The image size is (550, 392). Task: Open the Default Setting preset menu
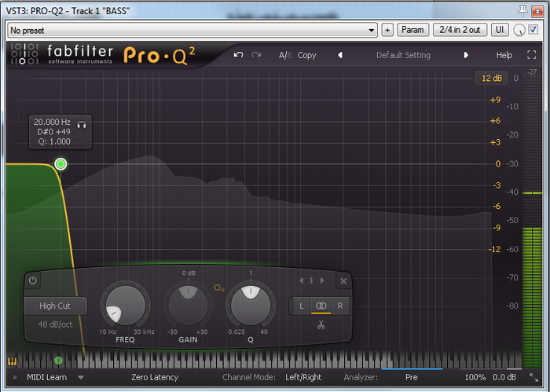(x=403, y=55)
